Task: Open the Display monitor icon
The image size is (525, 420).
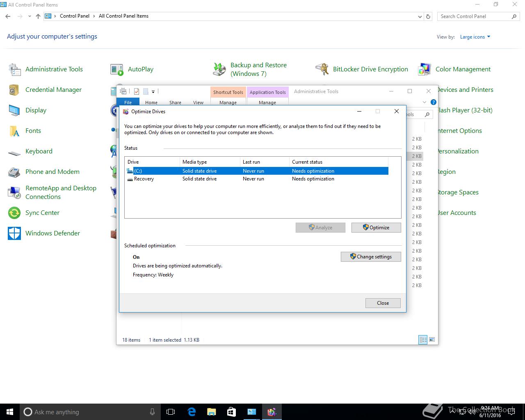Action: coord(14,110)
